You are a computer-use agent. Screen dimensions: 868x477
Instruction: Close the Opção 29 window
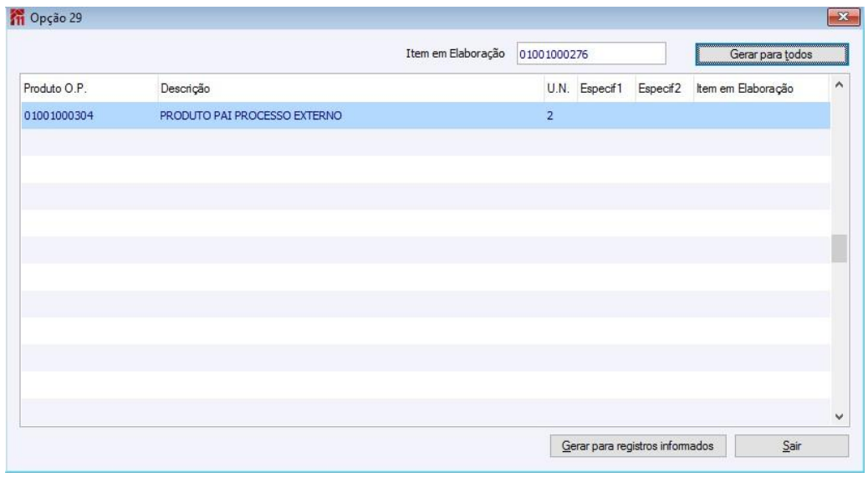click(843, 18)
